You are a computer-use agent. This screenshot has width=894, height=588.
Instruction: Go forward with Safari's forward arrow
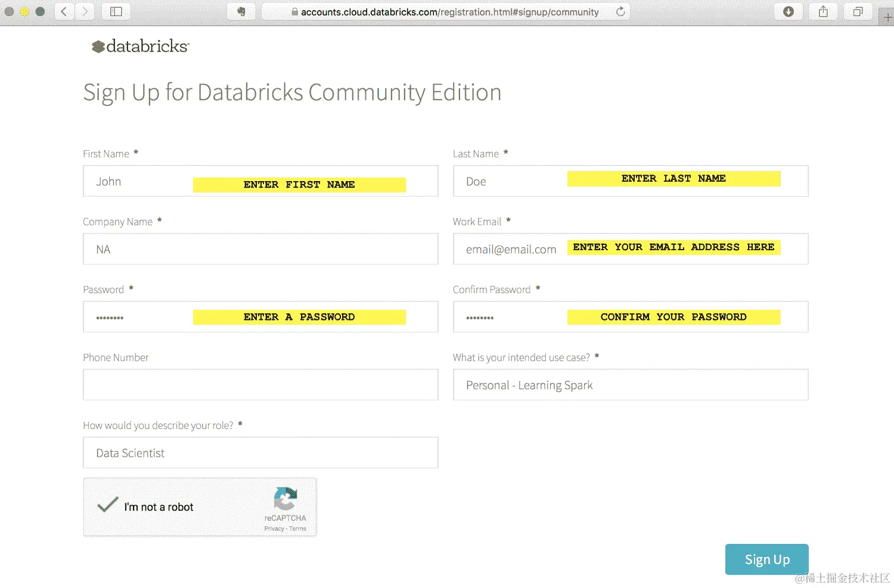coord(85,11)
